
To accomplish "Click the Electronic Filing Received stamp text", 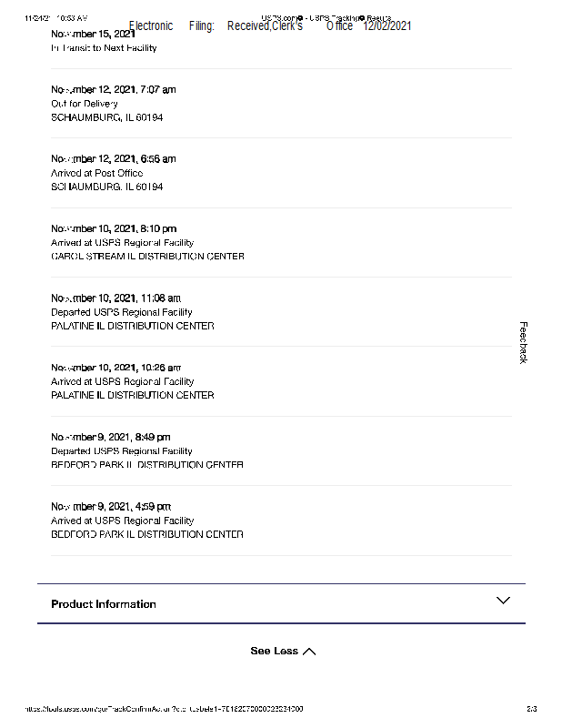I will point(270,26).
